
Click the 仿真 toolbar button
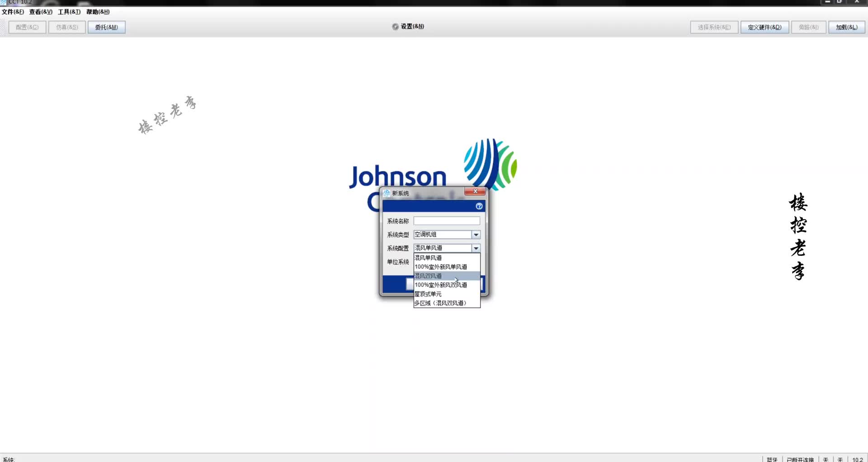tap(67, 27)
